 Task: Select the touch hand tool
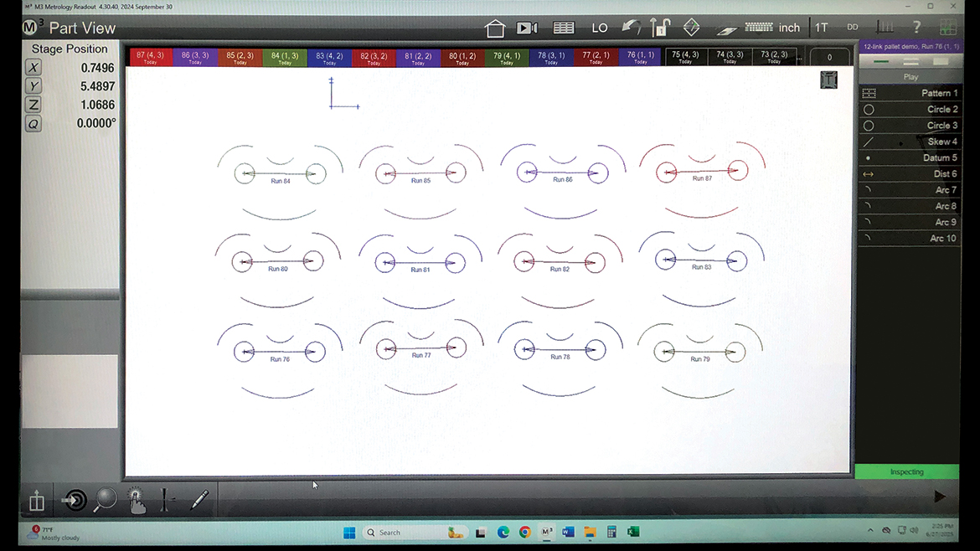coord(137,501)
